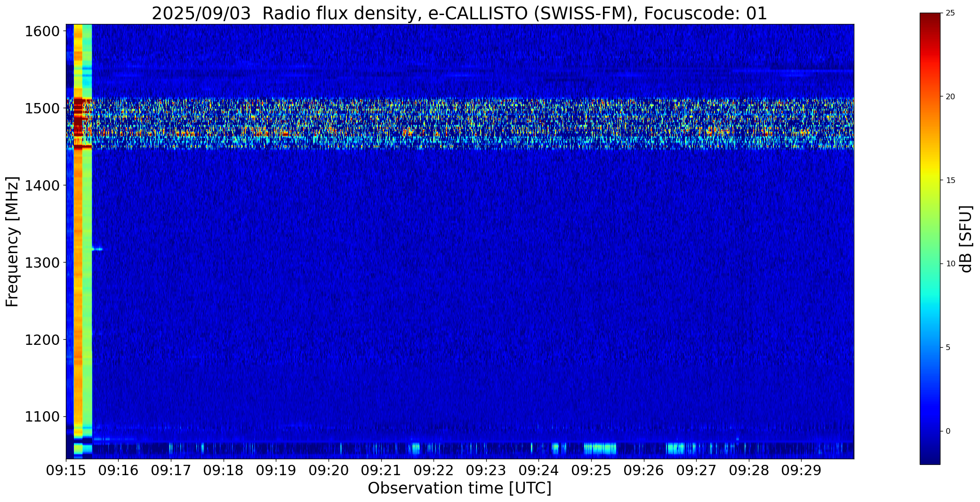Click the 09:17 time tick label
Image resolution: width=980 pixels, height=502 pixels.
171,470
